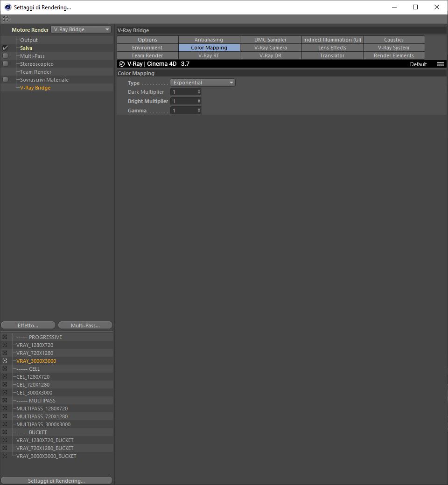
Task: Open the V-Ray System tab
Action: (394, 48)
